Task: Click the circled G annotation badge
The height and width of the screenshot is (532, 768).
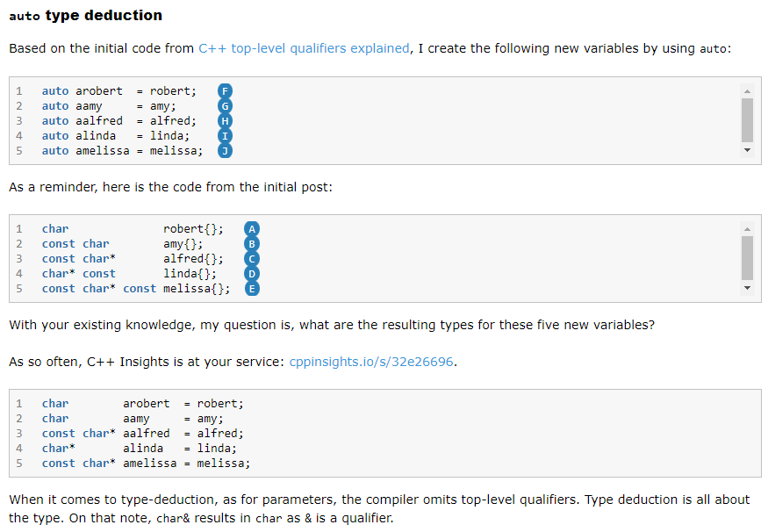Action: (226, 106)
